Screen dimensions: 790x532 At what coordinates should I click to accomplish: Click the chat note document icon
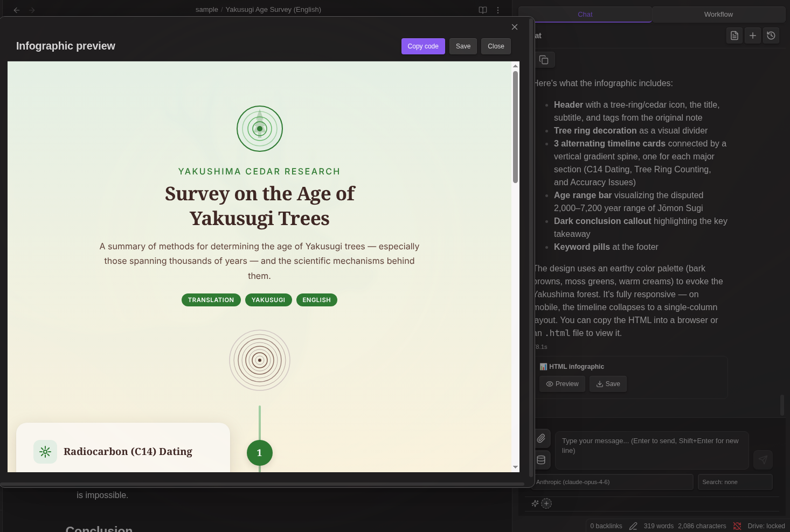coord(734,36)
